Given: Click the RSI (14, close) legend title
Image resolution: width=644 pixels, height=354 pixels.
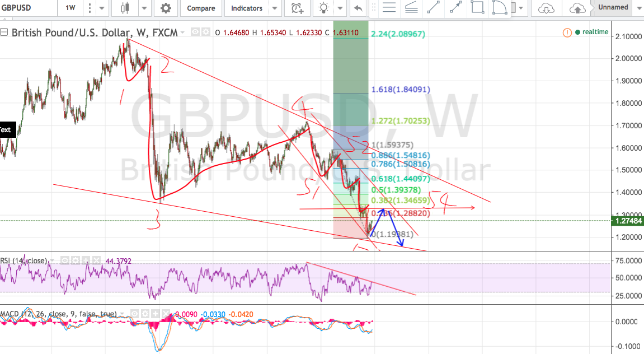Looking at the screenshot, I should coord(23,260).
